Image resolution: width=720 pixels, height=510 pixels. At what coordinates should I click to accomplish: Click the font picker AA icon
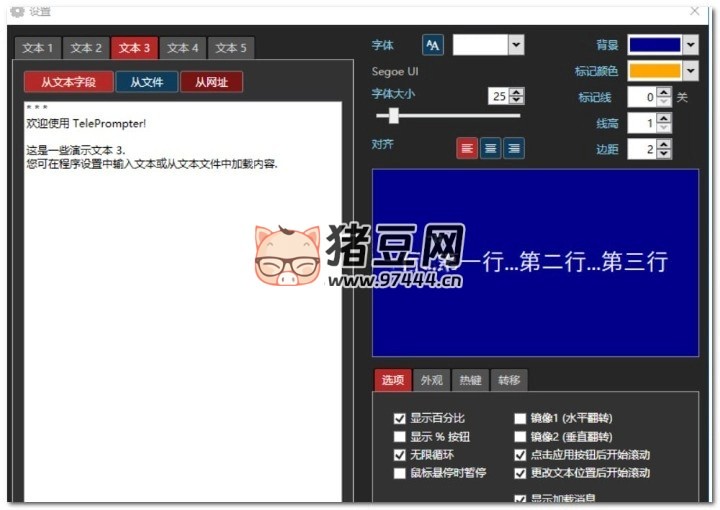(x=432, y=45)
